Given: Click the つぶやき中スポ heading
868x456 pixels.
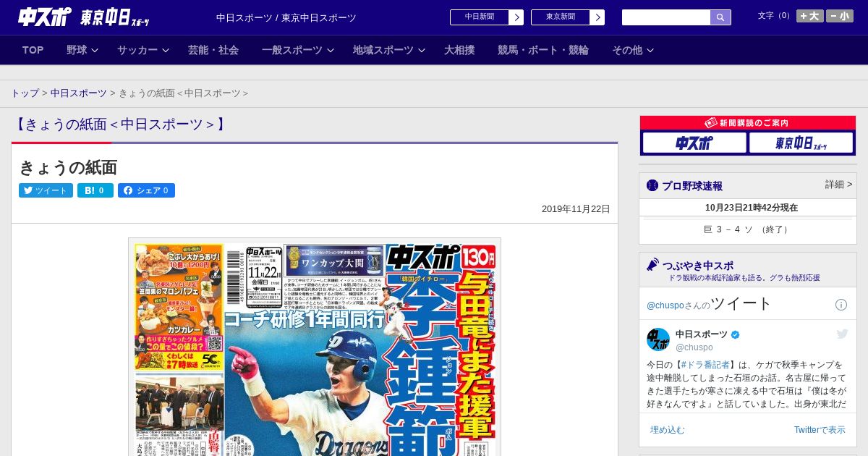Looking at the screenshot, I should (698, 266).
